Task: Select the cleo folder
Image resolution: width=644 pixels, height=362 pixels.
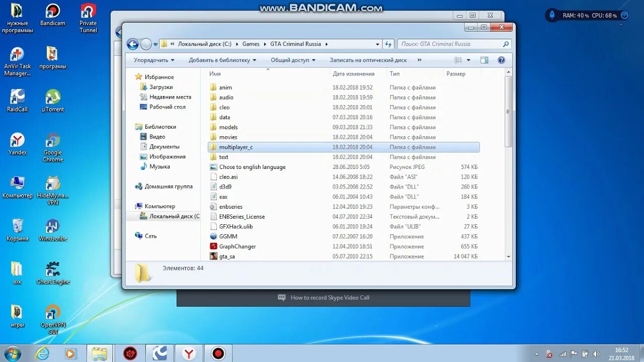Action: 344,107
